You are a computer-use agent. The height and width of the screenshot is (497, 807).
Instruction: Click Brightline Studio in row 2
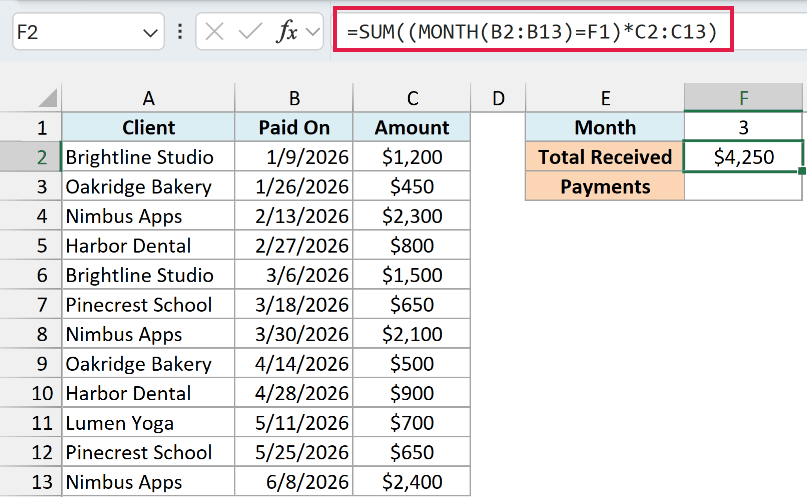click(148, 157)
